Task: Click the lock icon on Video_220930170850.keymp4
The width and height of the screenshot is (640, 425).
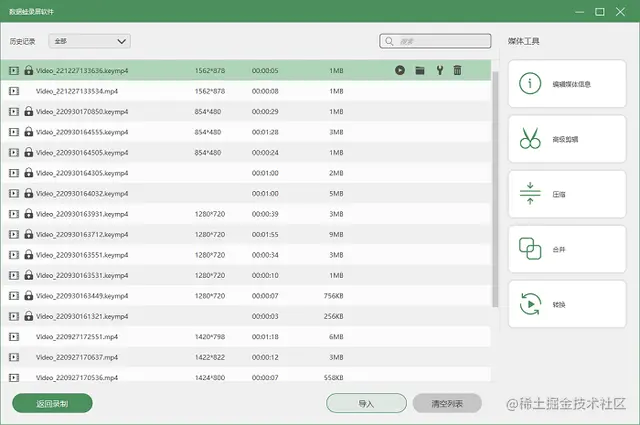Action: tap(29, 111)
